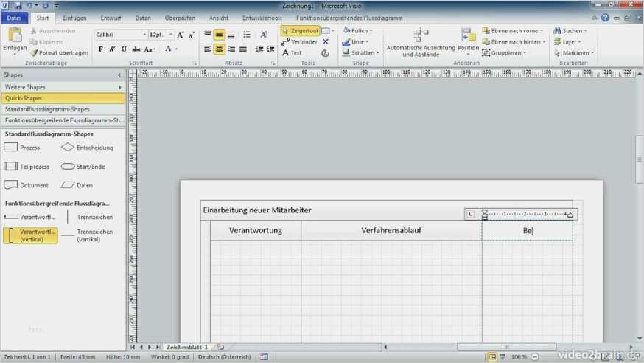Viewport: 644px width, 363px height.
Task: Click the text ruler indent marker
Action: tap(485, 214)
